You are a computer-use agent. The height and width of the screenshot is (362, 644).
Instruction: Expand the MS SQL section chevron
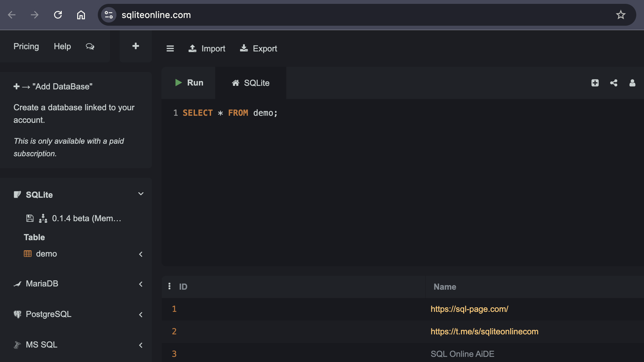coord(141,345)
